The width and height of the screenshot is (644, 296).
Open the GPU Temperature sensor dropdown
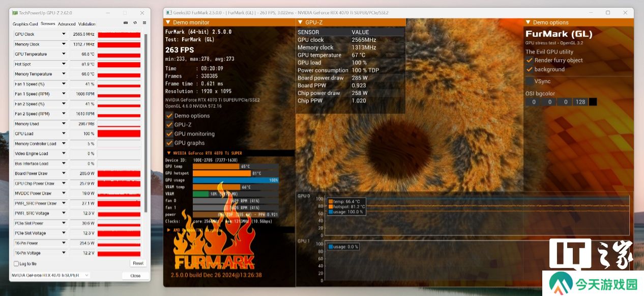pos(64,54)
